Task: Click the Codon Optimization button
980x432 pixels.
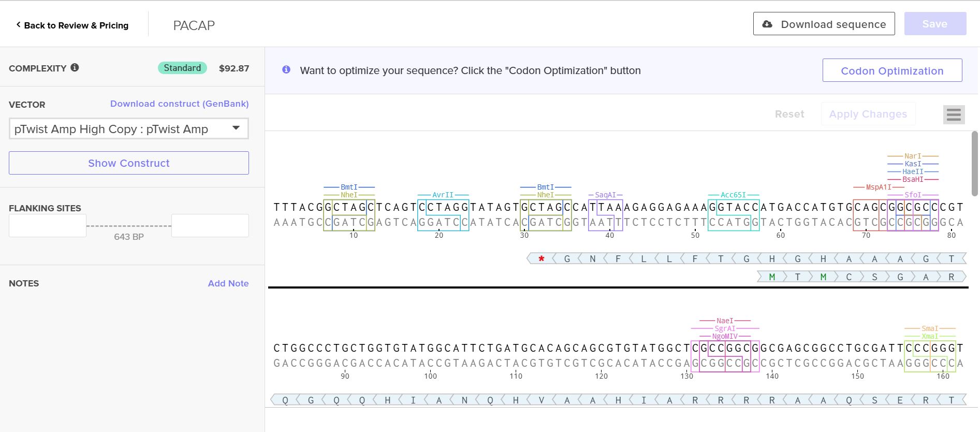Action: (x=892, y=70)
